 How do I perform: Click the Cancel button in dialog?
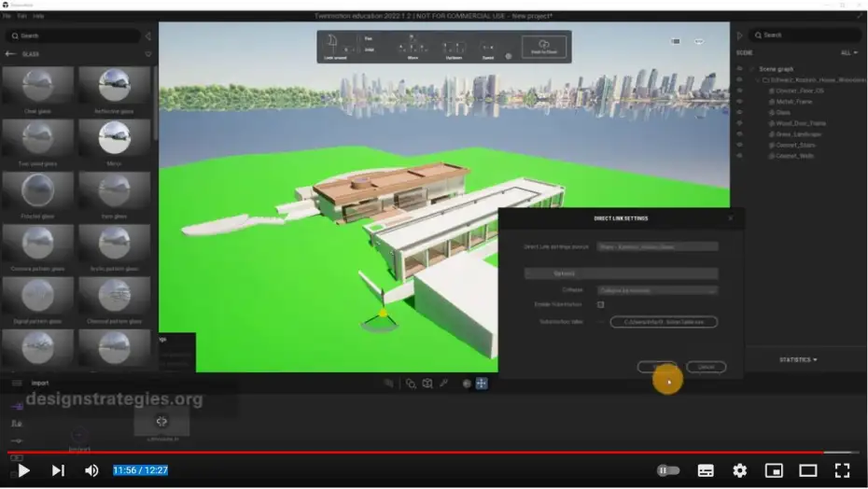tap(706, 367)
